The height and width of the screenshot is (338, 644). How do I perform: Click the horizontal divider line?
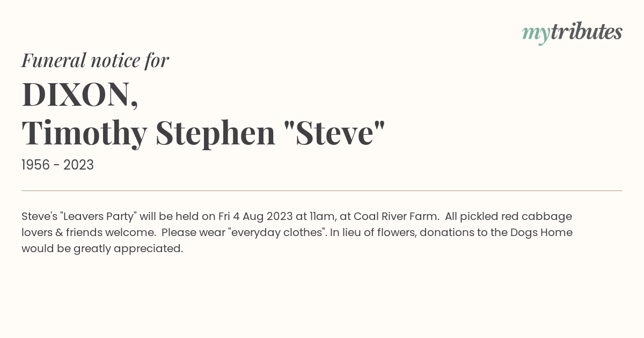click(322, 190)
